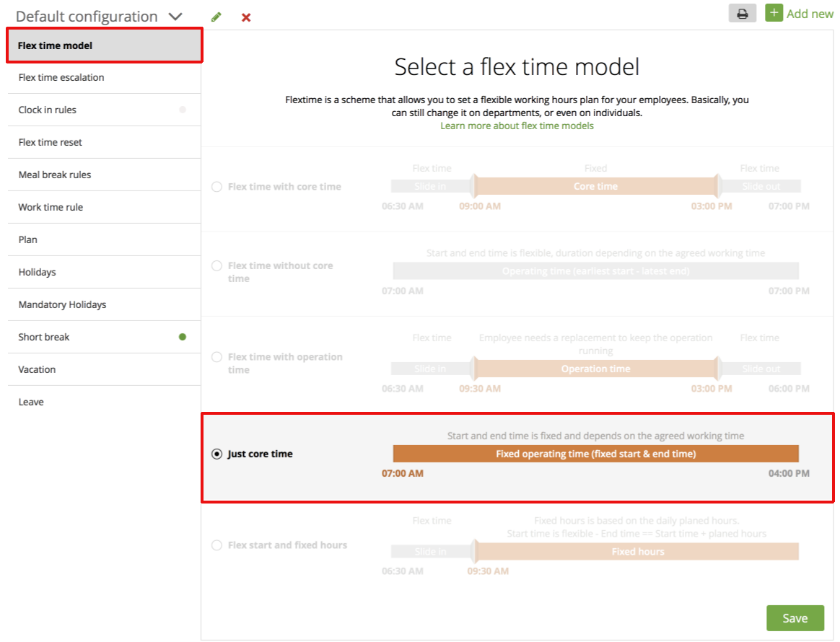Choose the Flex time without core time model
The image size is (840, 642).
[216, 265]
